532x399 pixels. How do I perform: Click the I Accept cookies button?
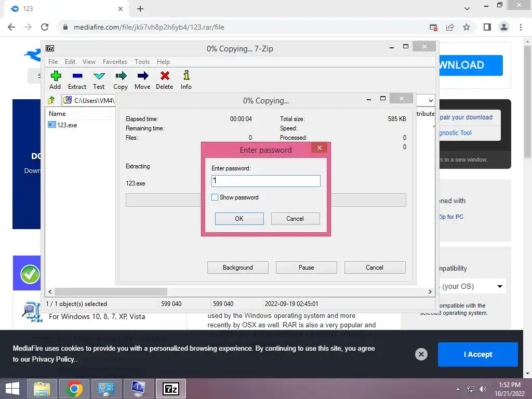tap(478, 354)
